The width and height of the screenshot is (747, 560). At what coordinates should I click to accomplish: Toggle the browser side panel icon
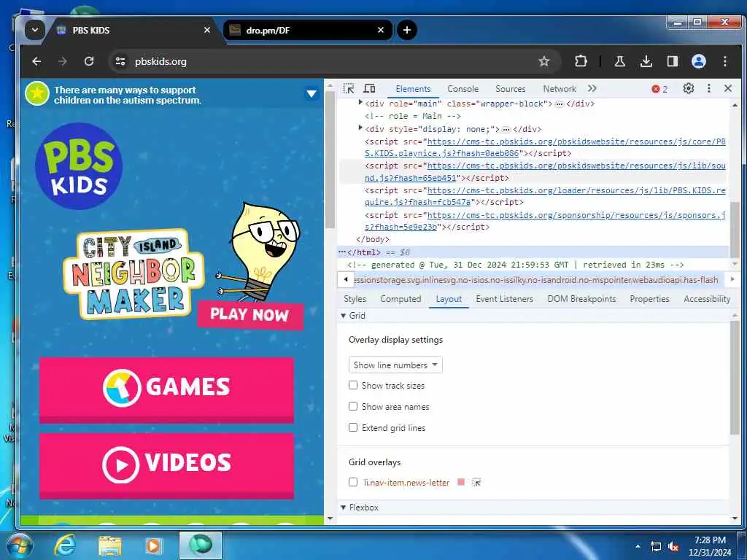(672, 61)
